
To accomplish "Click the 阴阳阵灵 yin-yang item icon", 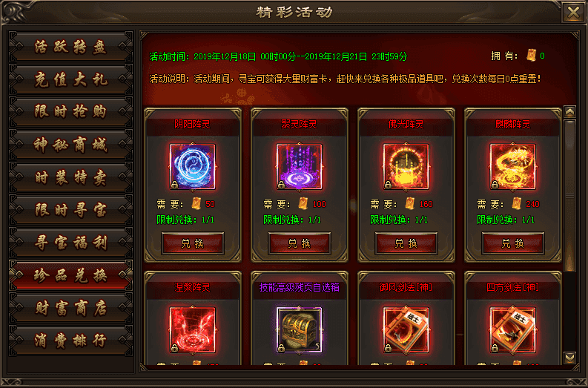I will tap(192, 167).
